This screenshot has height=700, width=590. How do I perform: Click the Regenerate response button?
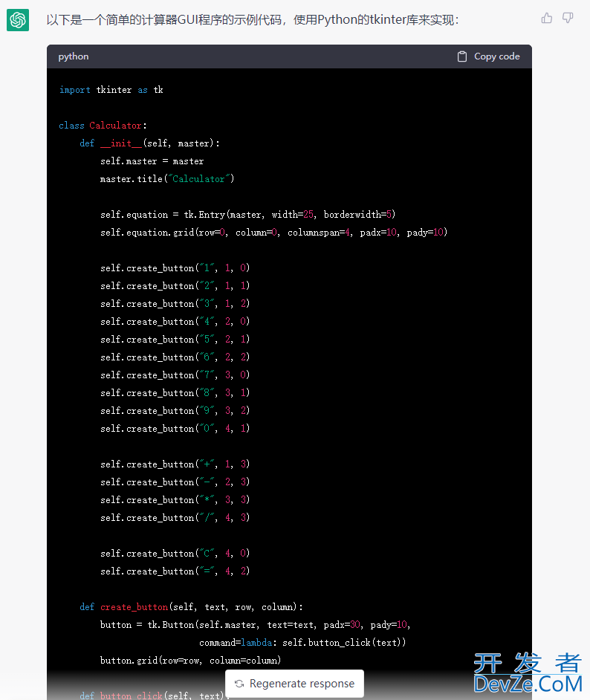(x=294, y=684)
